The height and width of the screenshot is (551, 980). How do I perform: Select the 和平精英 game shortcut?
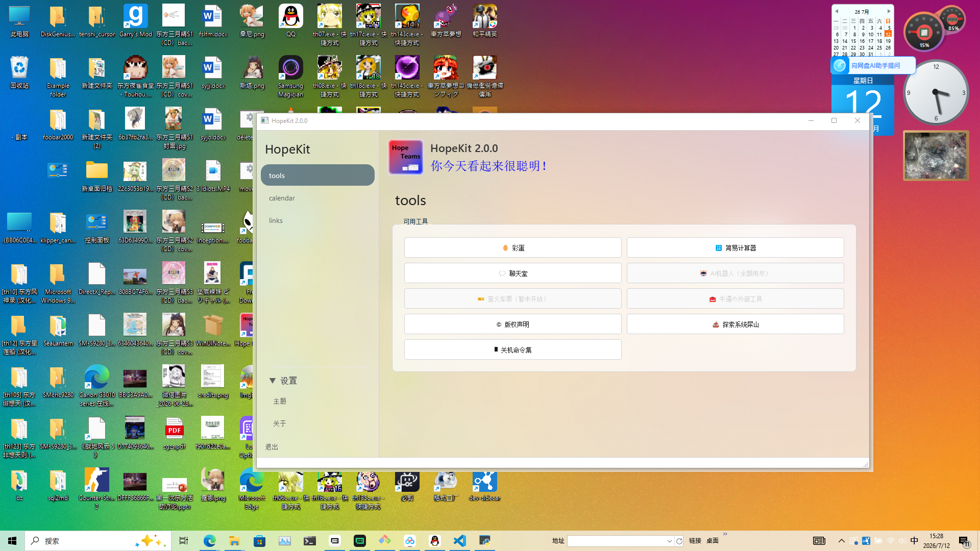(484, 21)
